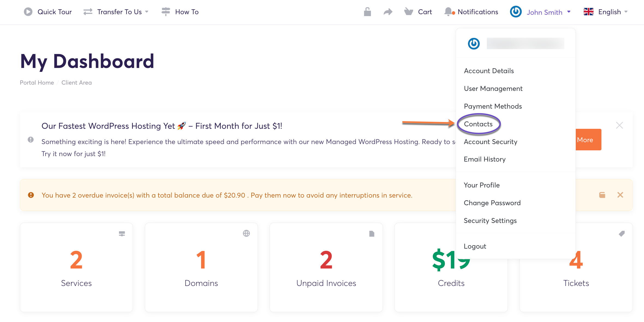The height and width of the screenshot is (322, 644).
Task: Click the padlock icon in top bar
Action: [367, 12]
